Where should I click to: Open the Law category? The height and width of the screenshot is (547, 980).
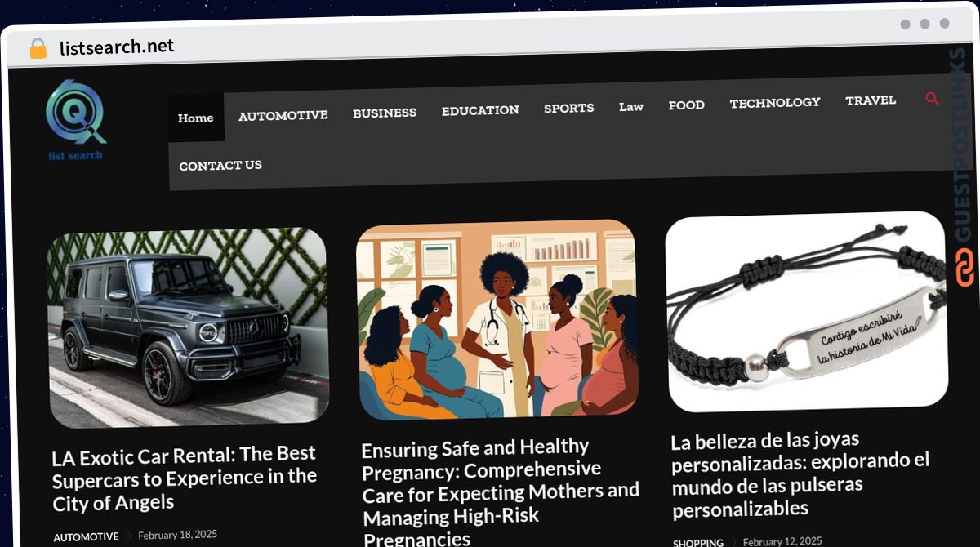pos(631,106)
